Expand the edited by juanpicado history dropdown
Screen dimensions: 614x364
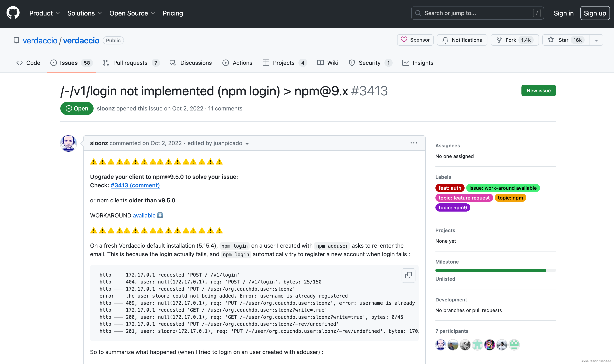pyautogui.click(x=218, y=143)
